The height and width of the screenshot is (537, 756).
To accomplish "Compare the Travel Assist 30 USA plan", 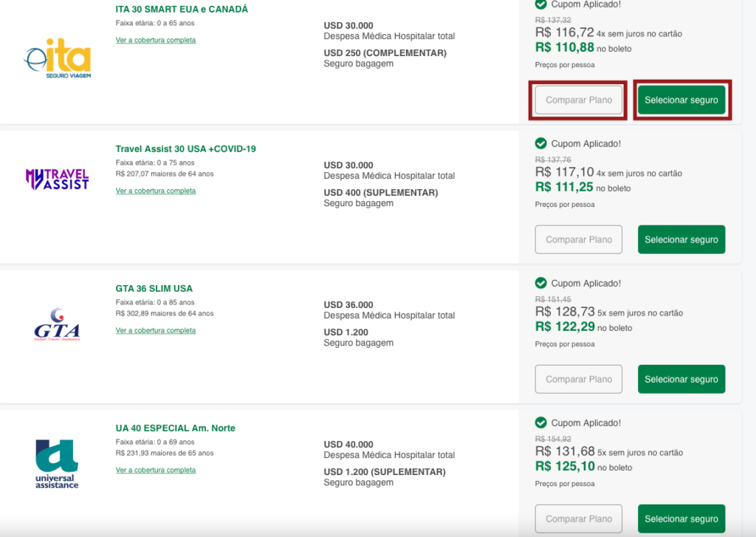I will 579,239.
